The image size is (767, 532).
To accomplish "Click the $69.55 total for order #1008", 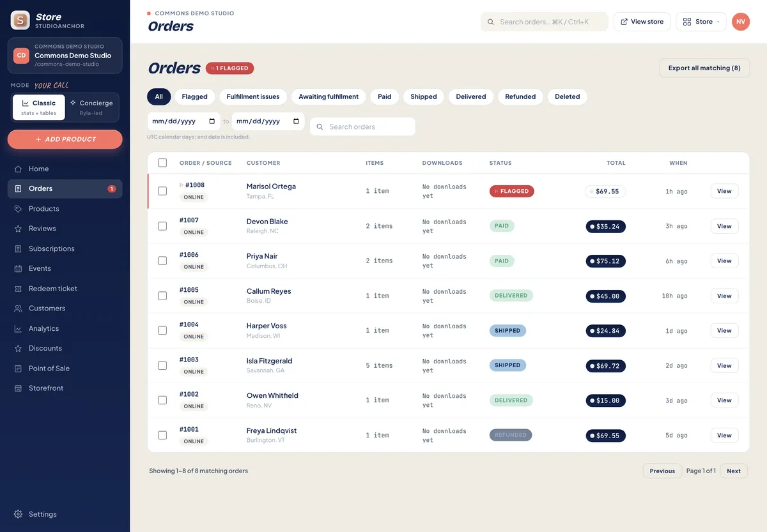I will [605, 192].
